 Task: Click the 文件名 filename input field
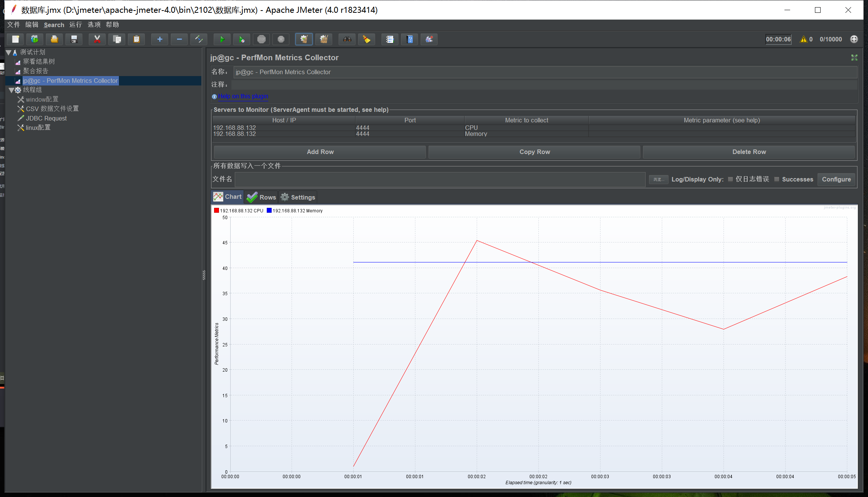(440, 179)
